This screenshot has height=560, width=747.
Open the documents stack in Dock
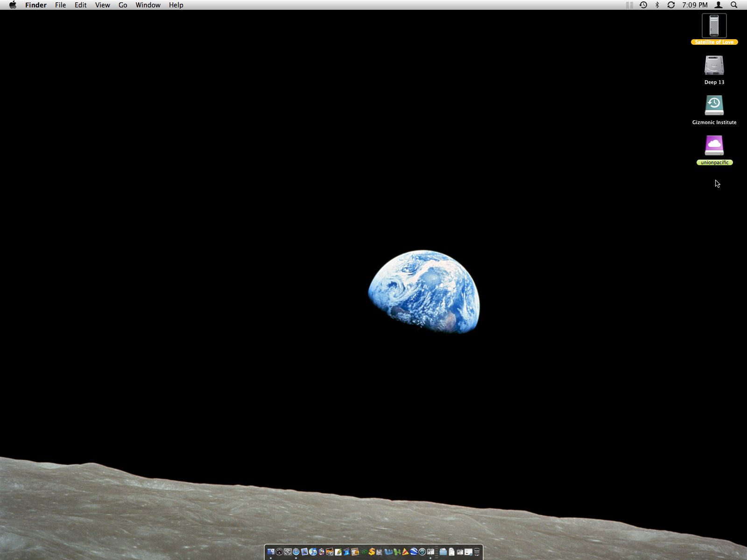pyautogui.click(x=451, y=552)
